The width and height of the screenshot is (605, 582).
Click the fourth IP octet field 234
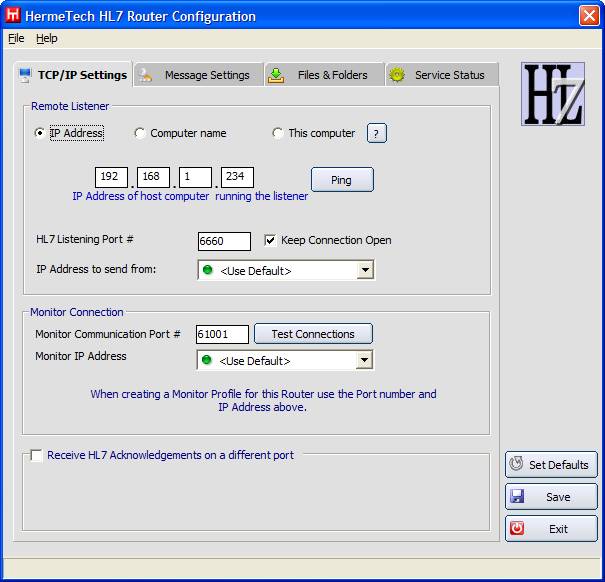point(237,177)
